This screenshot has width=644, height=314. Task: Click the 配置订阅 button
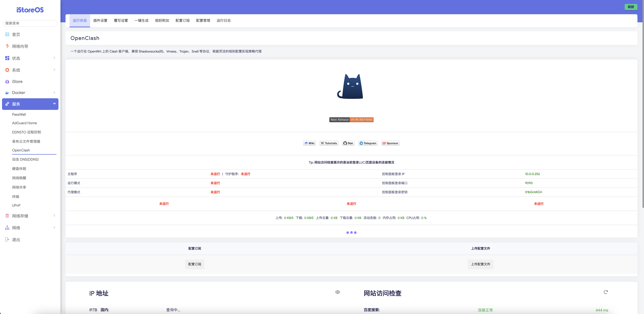(195, 264)
